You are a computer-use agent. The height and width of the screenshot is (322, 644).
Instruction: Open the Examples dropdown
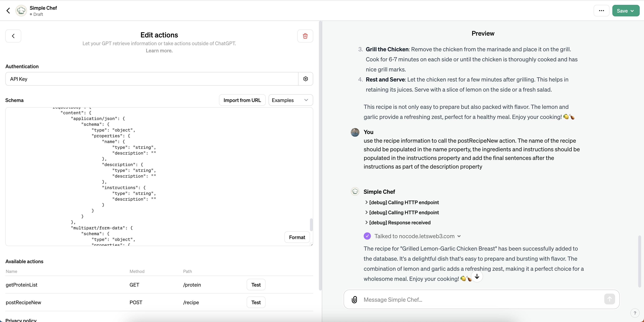pos(291,100)
